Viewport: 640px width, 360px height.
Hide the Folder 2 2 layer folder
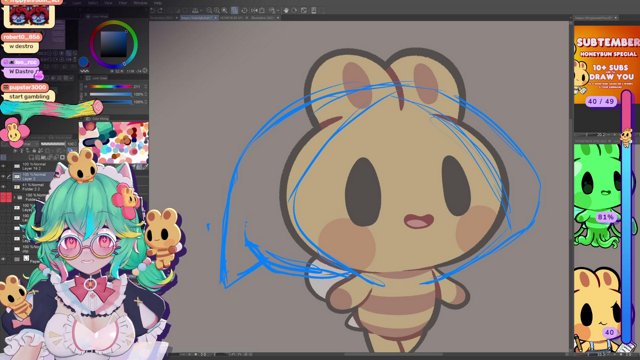[x=3, y=187]
